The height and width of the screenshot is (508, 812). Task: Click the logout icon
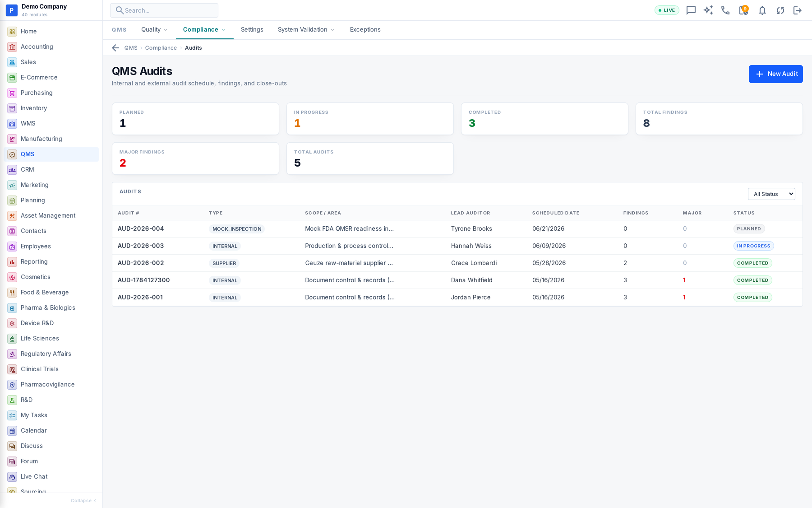[798, 10]
